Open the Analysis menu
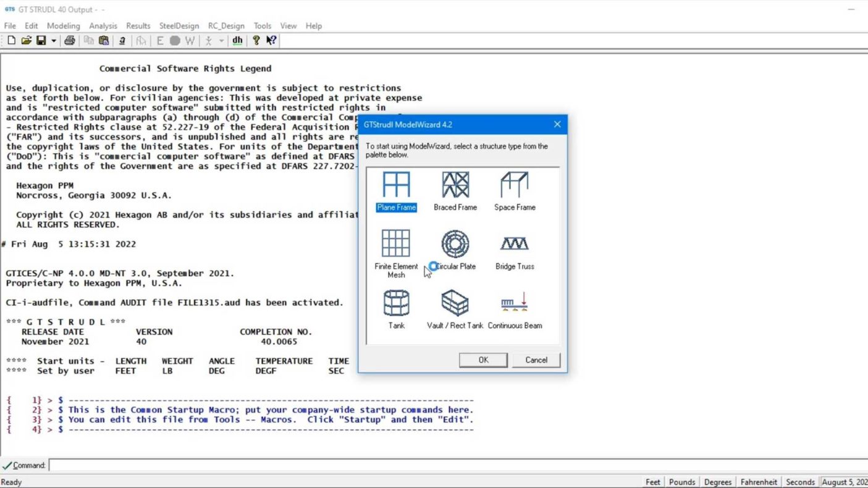Viewport: 868px width, 488px height. (x=103, y=26)
